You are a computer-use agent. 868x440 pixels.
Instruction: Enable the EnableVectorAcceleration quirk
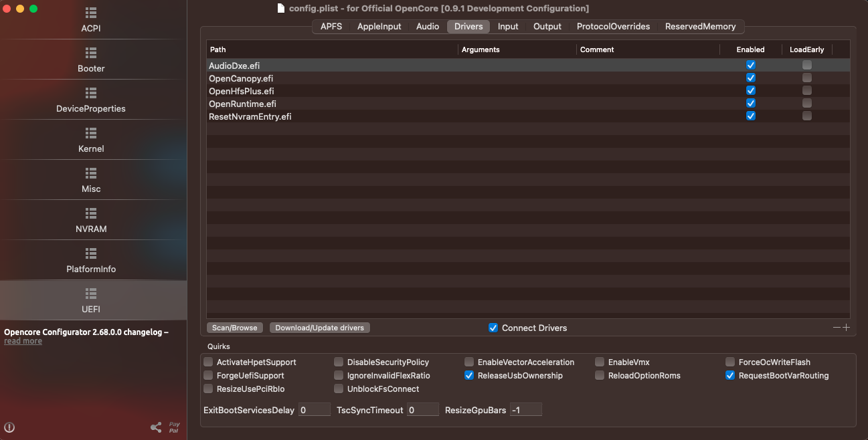pyautogui.click(x=469, y=362)
